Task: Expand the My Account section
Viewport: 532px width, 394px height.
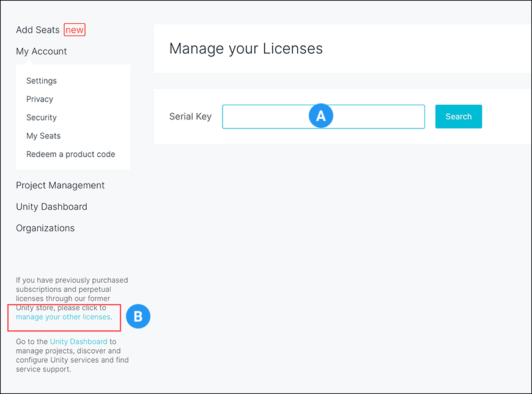Action: coord(41,51)
